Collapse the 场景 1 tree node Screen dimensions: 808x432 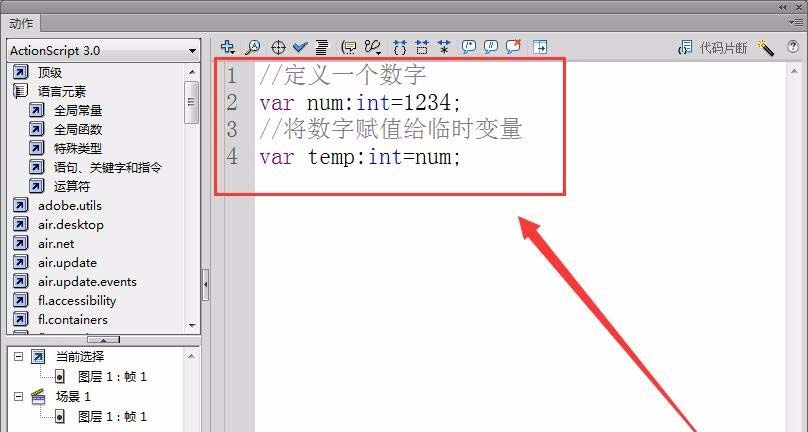19,396
